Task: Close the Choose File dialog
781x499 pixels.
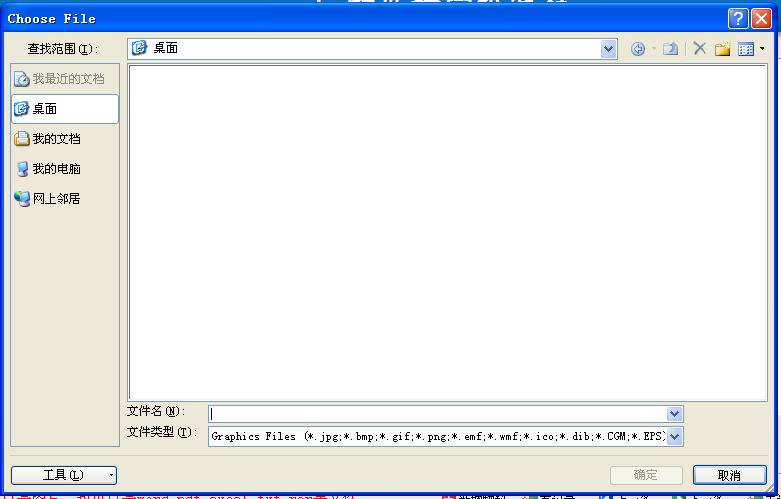Action: (x=761, y=18)
